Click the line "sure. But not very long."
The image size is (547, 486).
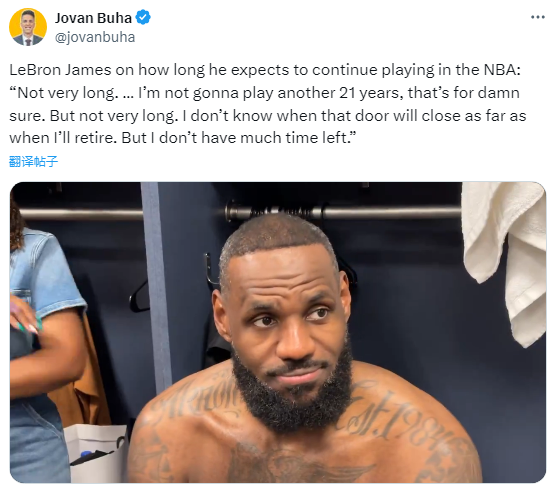pos(93,116)
